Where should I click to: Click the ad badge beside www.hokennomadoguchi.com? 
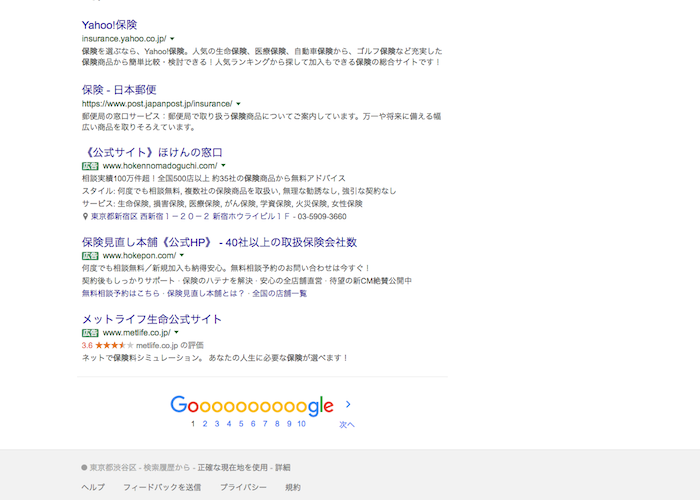[x=90, y=165]
